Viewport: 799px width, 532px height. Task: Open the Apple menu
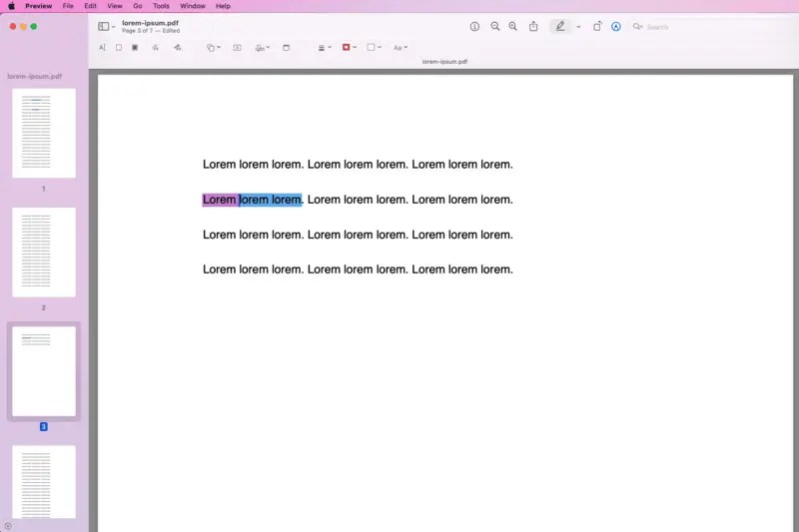pyautogui.click(x=11, y=6)
